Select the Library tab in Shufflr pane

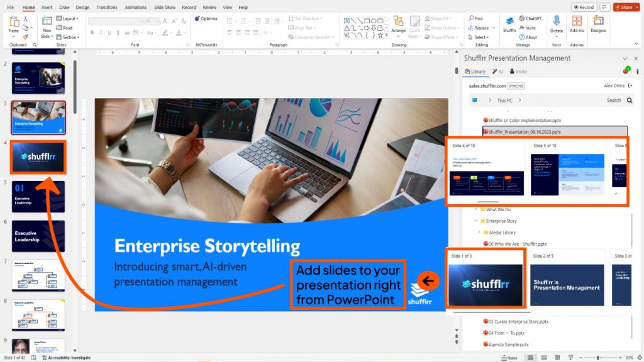[x=475, y=72]
